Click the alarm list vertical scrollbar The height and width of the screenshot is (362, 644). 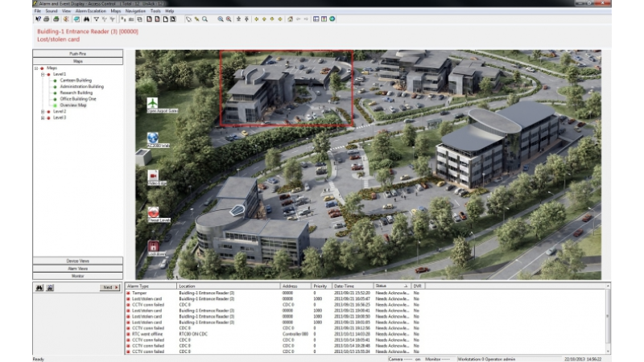pyautogui.click(x=608, y=319)
